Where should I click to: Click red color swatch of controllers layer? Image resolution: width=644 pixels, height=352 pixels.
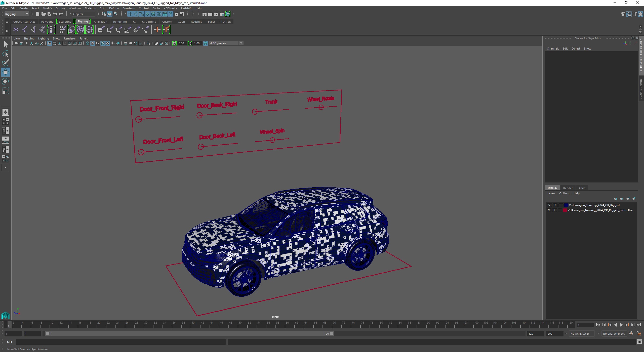point(565,210)
